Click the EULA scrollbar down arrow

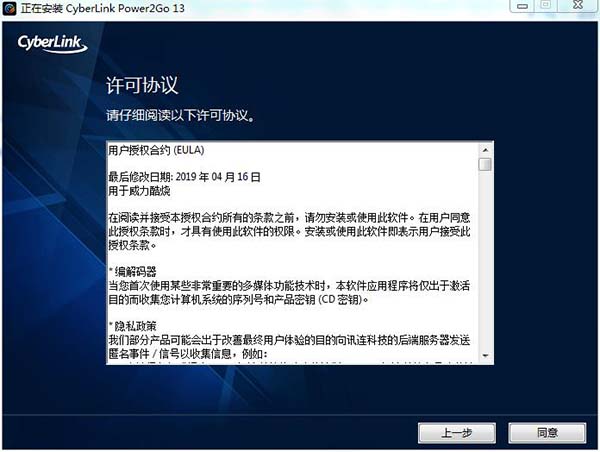[485, 356]
